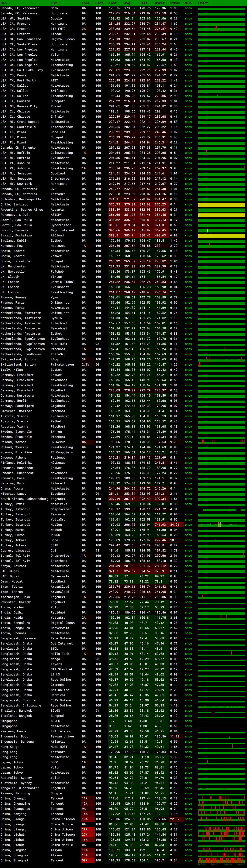Click the Best column header
This screenshot has height=868, width=247.
(x=143, y=3)
